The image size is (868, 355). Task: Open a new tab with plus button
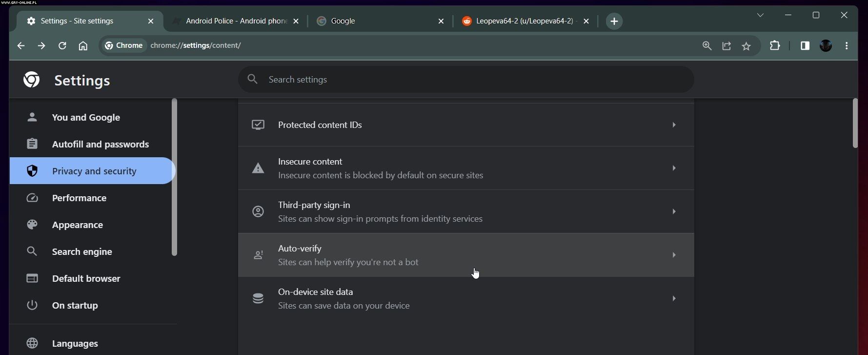click(x=614, y=21)
